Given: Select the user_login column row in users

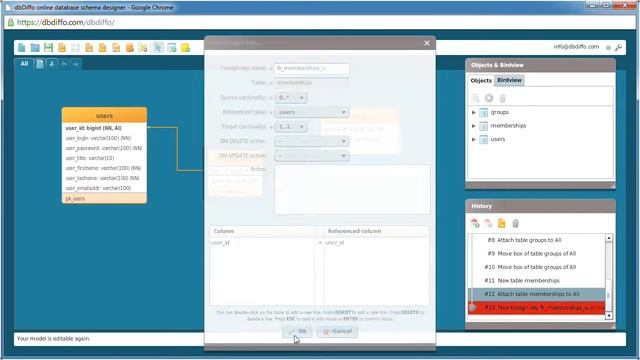Looking at the screenshot, I should [104, 138].
